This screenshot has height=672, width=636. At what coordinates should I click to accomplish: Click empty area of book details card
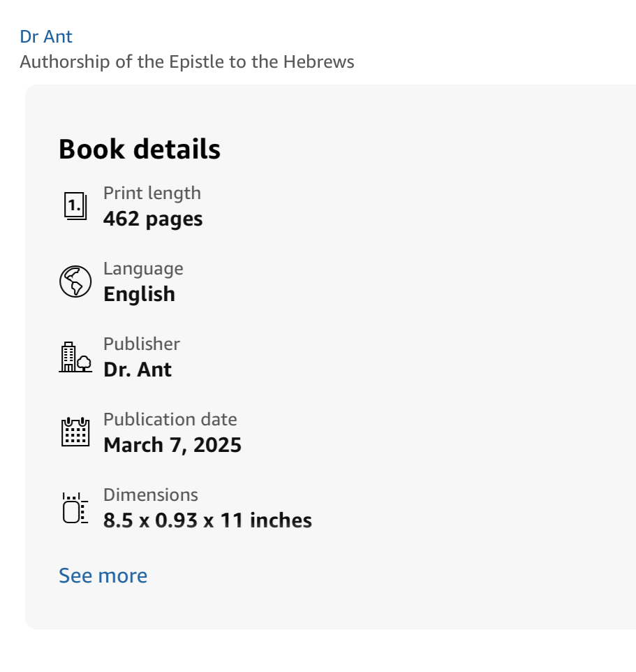[454, 349]
